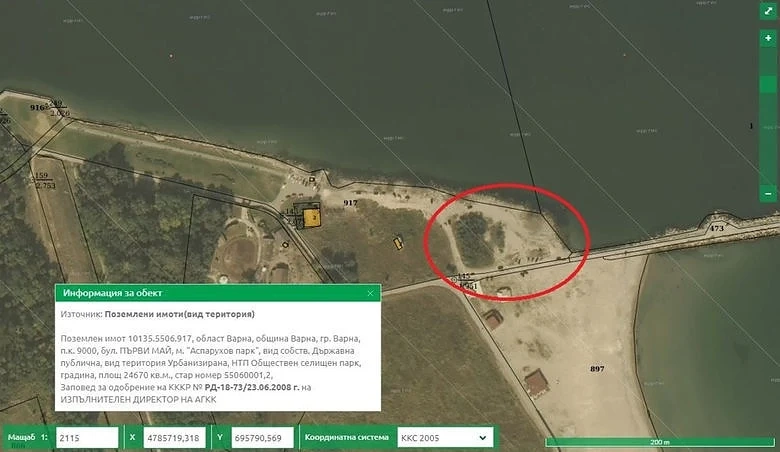Zoom in with the plus button

[768, 38]
